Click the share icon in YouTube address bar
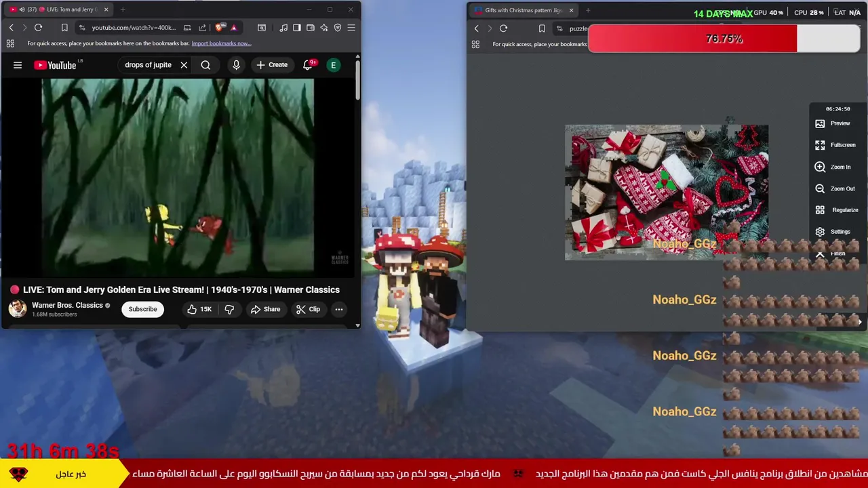 pos(202,28)
